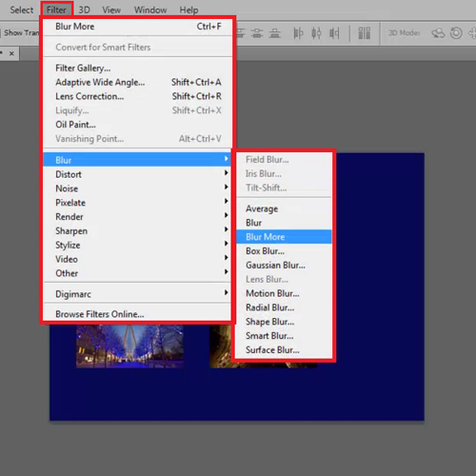476x476 pixels.
Task: Click the Auto-Align Layers icon
Action: (x=365, y=33)
